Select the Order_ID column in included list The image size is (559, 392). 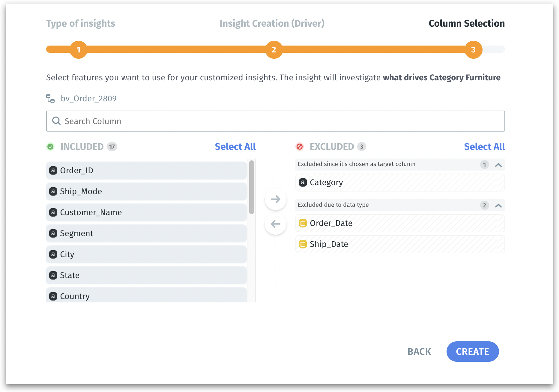click(x=146, y=171)
